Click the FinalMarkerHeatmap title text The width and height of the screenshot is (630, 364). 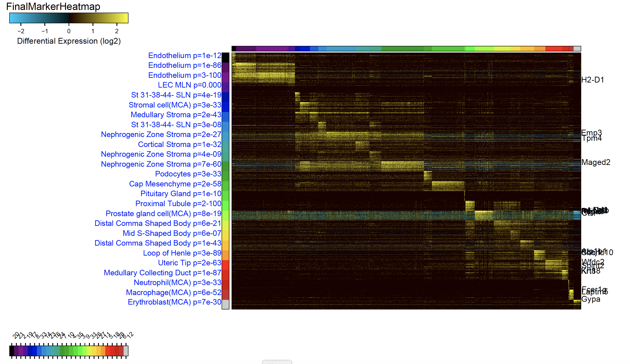[53, 6]
